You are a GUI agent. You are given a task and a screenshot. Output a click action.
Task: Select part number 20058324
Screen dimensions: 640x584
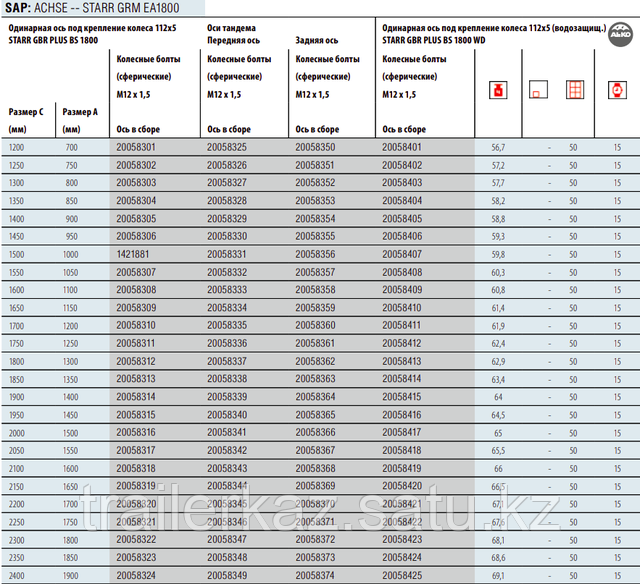(x=136, y=575)
